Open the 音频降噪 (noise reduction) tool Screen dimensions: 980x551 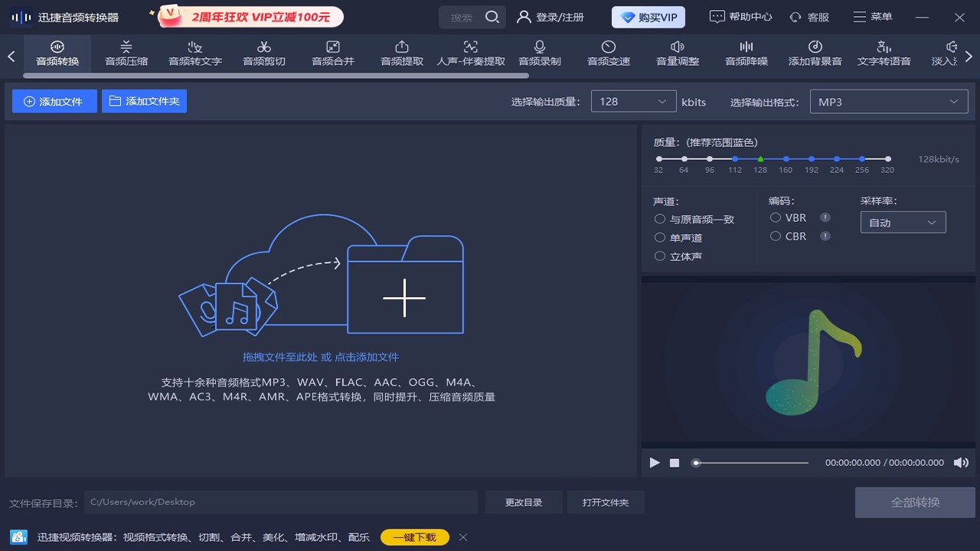tap(746, 54)
